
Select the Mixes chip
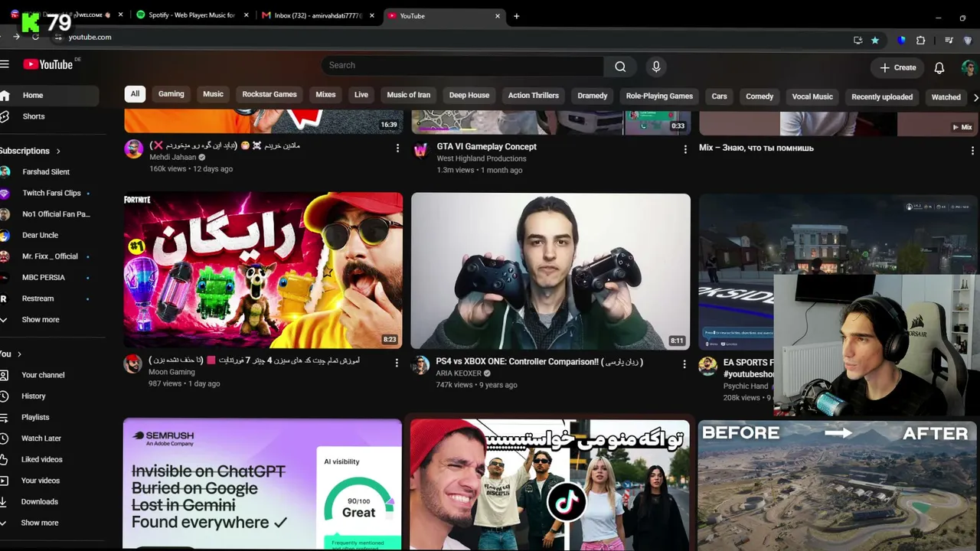(325, 95)
